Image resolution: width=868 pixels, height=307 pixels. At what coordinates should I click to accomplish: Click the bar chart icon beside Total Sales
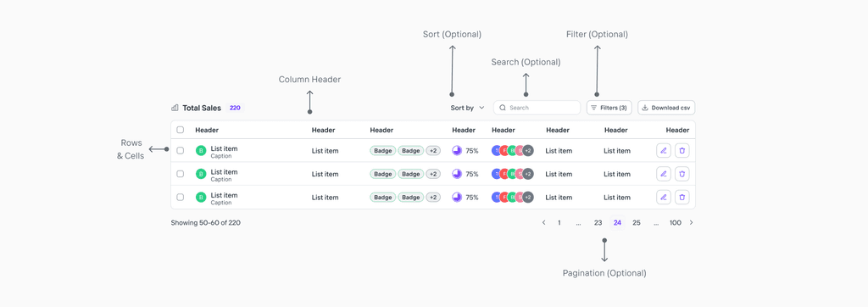(175, 108)
